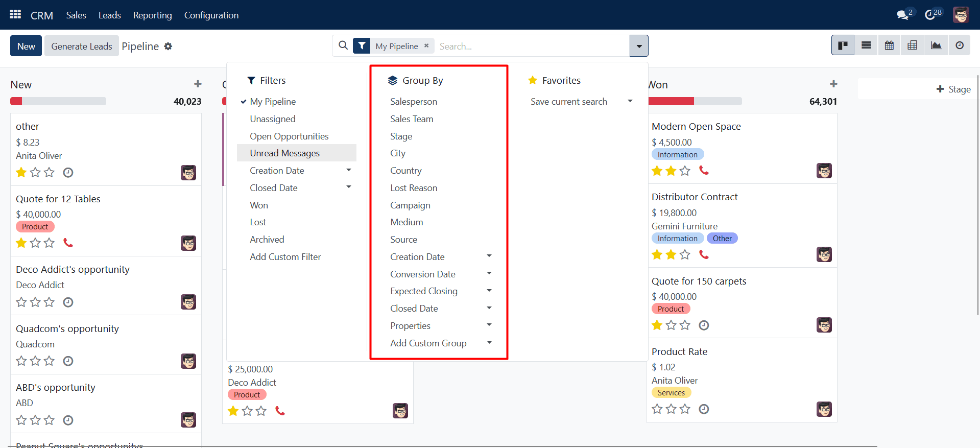The height and width of the screenshot is (448, 980).
Task: Switch to Graph view
Action: (x=936, y=45)
